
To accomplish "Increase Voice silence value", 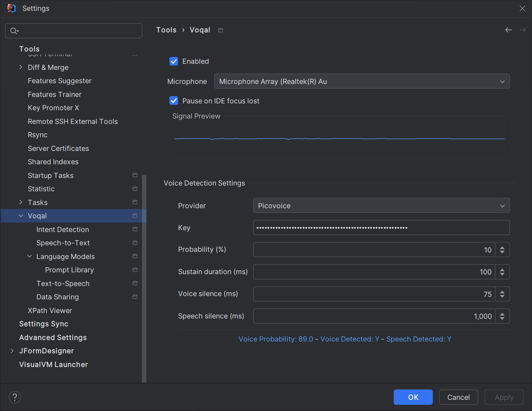I will [502, 292].
